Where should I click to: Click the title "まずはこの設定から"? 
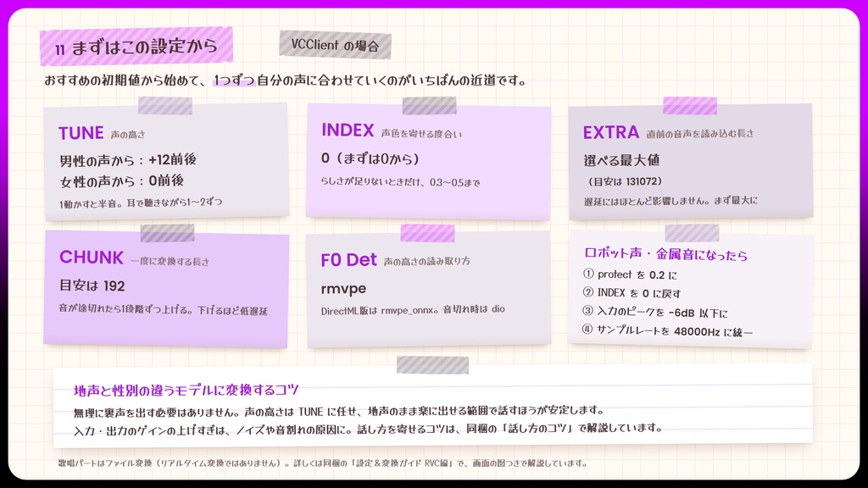[x=144, y=47]
